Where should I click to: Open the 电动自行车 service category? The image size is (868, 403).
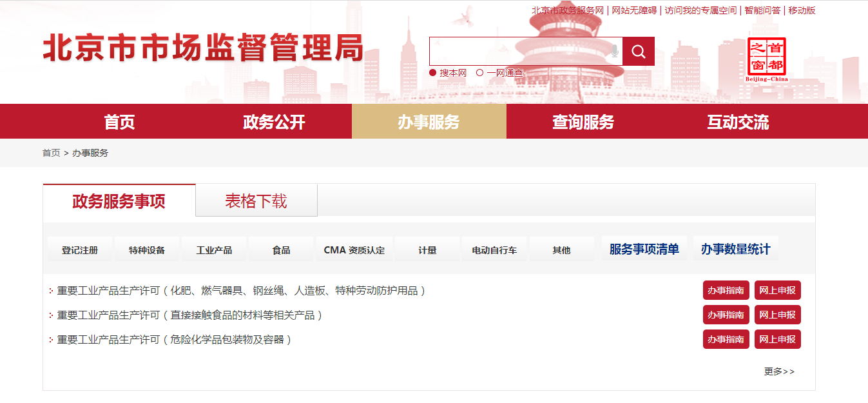(x=494, y=248)
